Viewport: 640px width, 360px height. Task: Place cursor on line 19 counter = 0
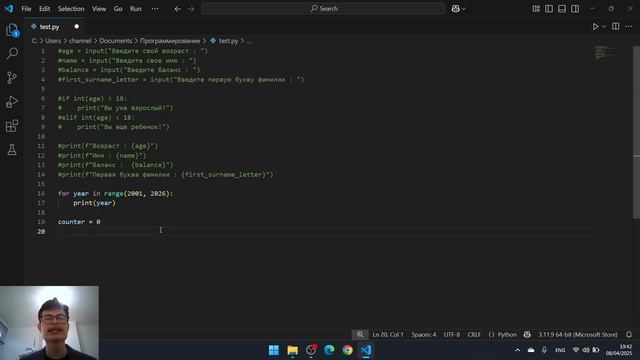pyautogui.click(x=79, y=222)
